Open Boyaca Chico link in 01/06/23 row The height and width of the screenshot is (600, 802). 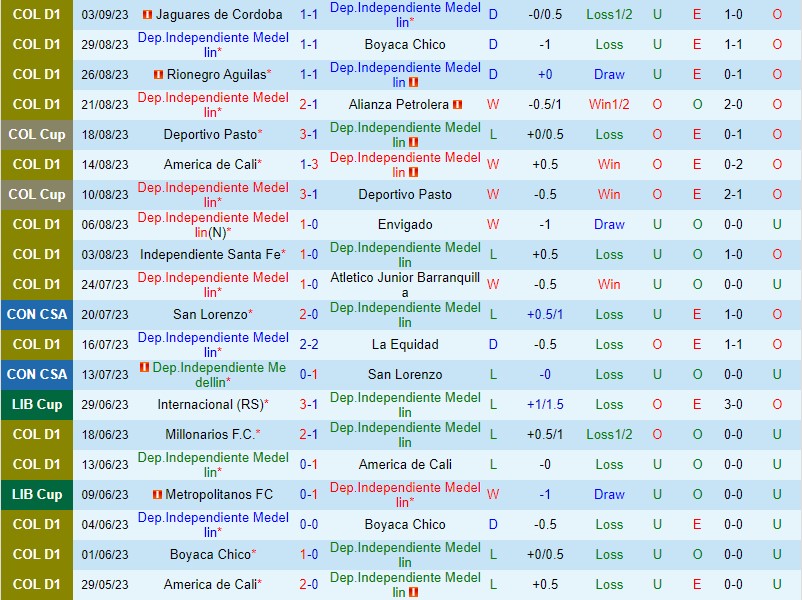(x=210, y=554)
